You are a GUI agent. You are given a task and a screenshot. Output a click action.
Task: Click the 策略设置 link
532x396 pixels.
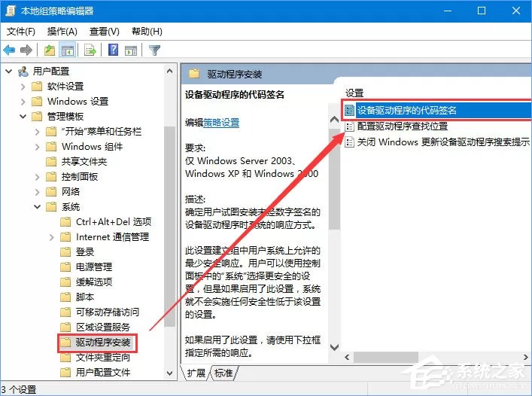pos(221,123)
